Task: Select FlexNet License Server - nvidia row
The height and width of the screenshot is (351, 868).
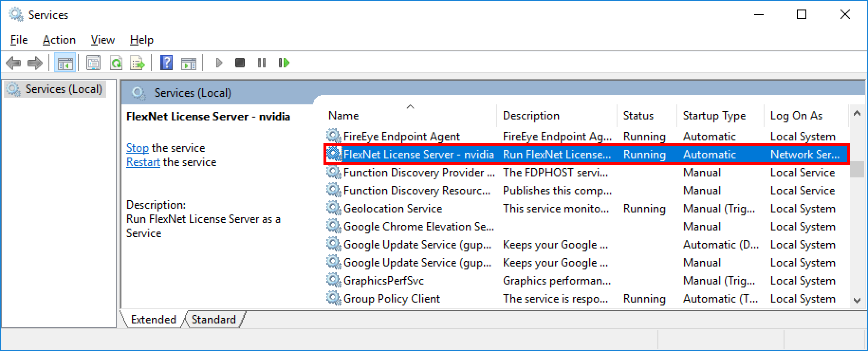Action: click(587, 154)
